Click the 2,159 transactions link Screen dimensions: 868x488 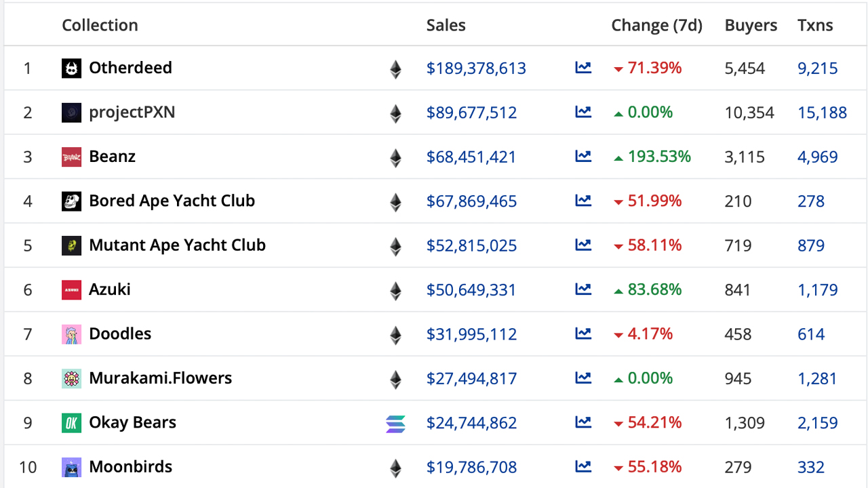tap(818, 423)
